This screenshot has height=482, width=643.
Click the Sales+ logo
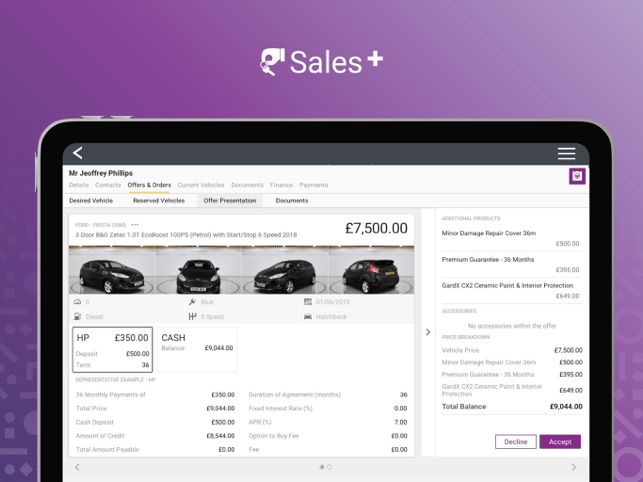click(x=322, y=62)
